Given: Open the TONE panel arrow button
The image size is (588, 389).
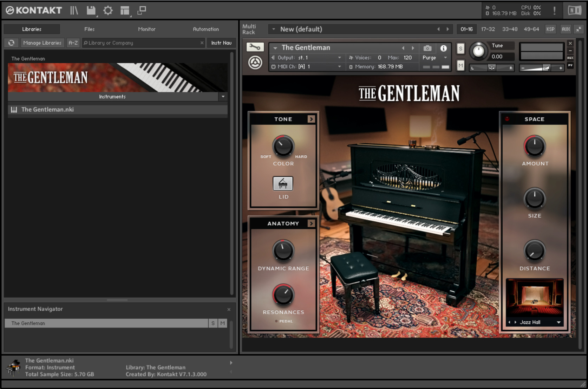Looking at the screenshot, I should pos(311,119).
